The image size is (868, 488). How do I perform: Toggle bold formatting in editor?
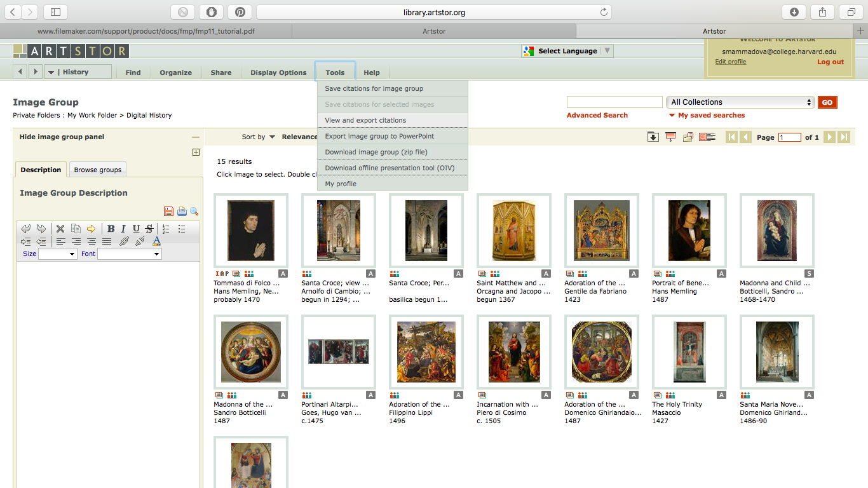111,229
